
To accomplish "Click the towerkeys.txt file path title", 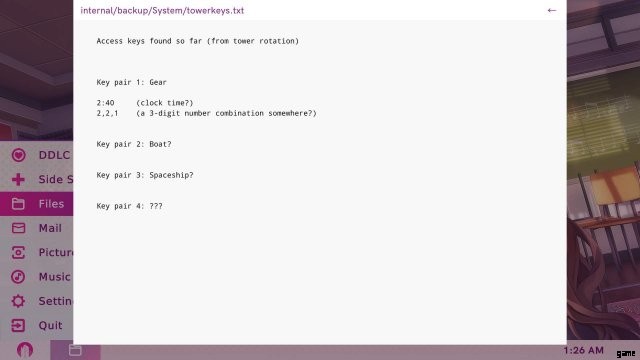I will (x=162, y=11).
